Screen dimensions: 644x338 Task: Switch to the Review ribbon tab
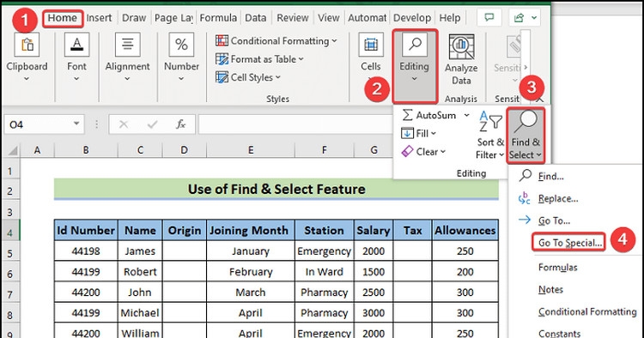coord(293,18)
